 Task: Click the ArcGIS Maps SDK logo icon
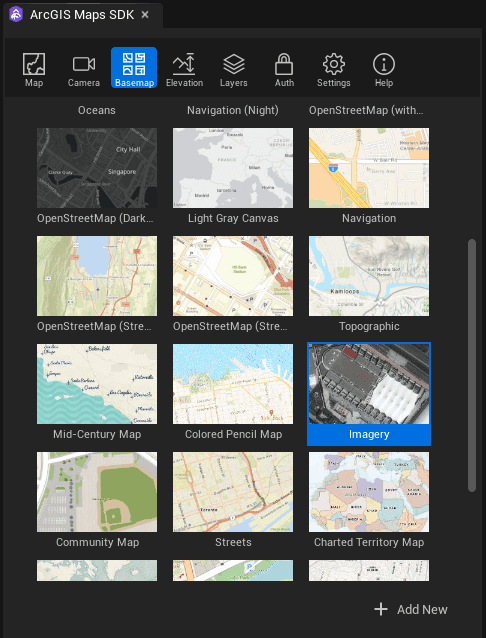click(16, 15)
